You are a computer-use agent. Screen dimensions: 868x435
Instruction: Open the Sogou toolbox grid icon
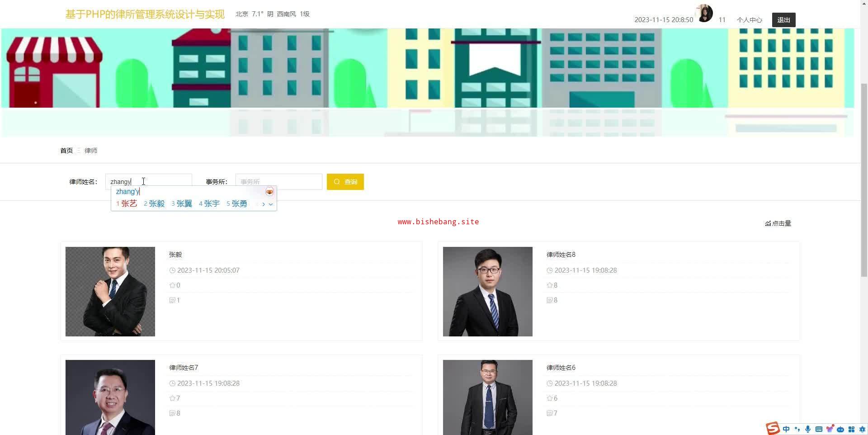click(851, 429)
